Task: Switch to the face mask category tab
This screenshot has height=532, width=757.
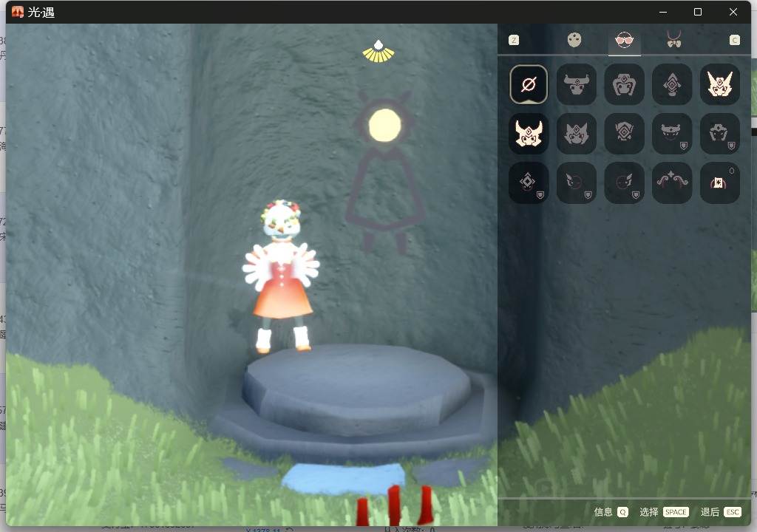Action: (574, 40)
